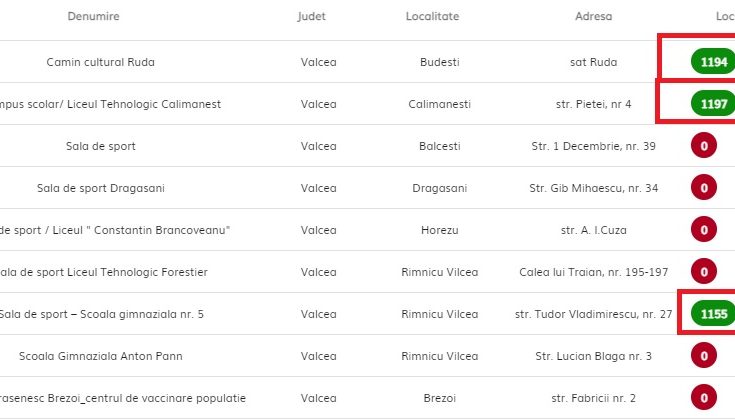Image resolution: width=735 pixels, height=420 pixels.
Task: Click the green 1197 badge for Calimanesti
Action: [x=713, y=104]
